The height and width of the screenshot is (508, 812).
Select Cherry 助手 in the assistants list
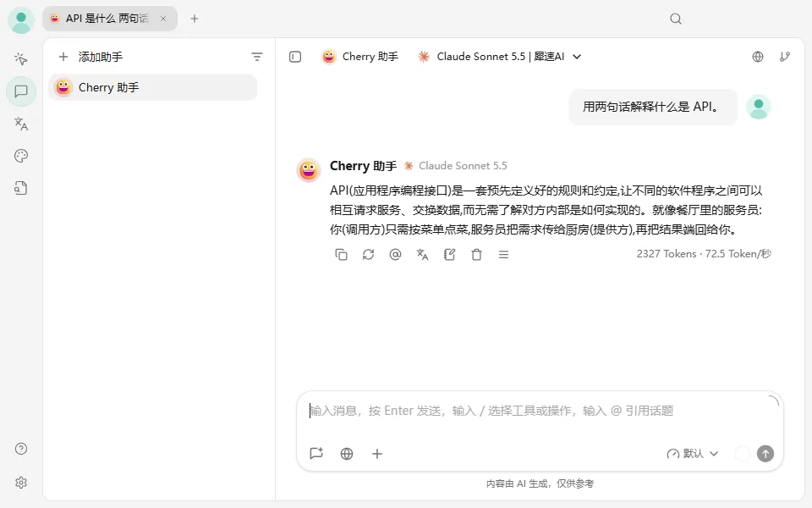153,87
